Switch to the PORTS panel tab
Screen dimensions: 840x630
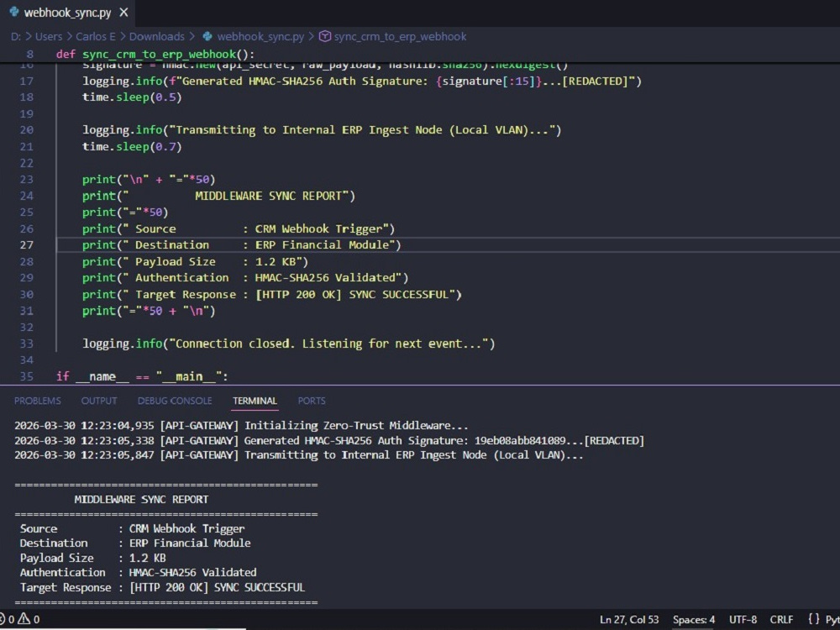312,401
